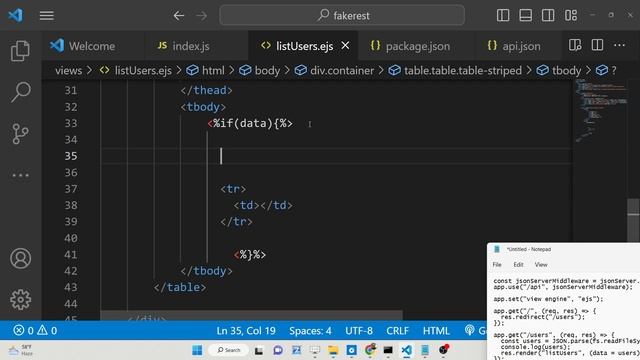Change encoding via UTF-8 status item
This screenshot has height=360, width=640.
[x=359, y=331]
